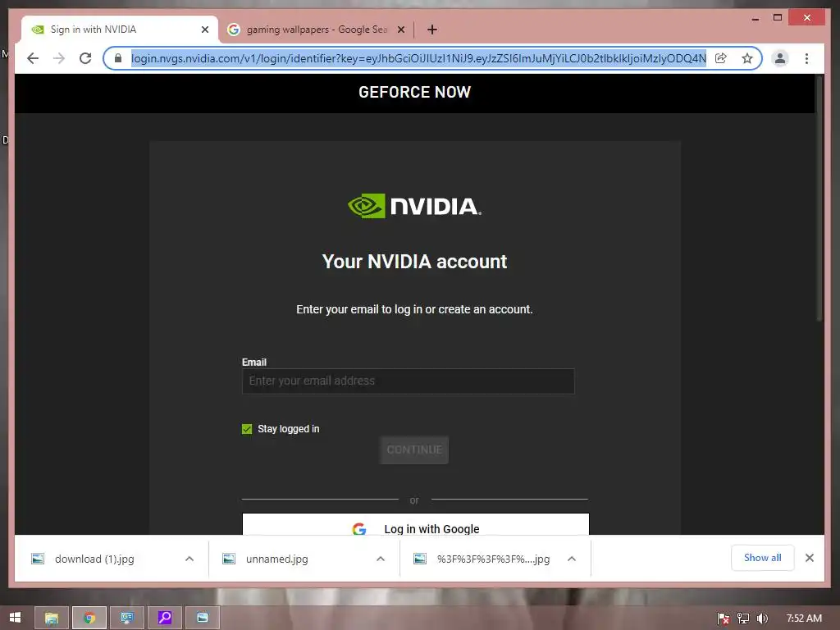Share this page using the share icon
This screenshot has height=630, width=840.
pyautogui.click(x=721, y=58)
